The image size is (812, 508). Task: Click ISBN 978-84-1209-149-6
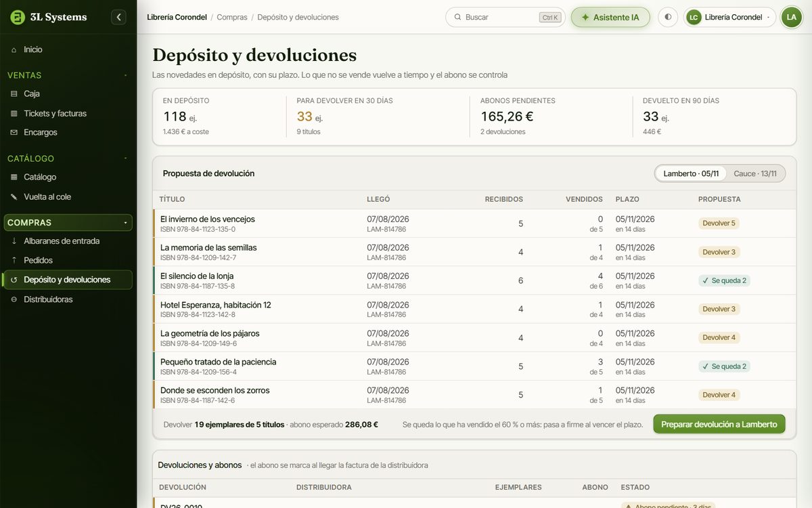tap(198, 343)
